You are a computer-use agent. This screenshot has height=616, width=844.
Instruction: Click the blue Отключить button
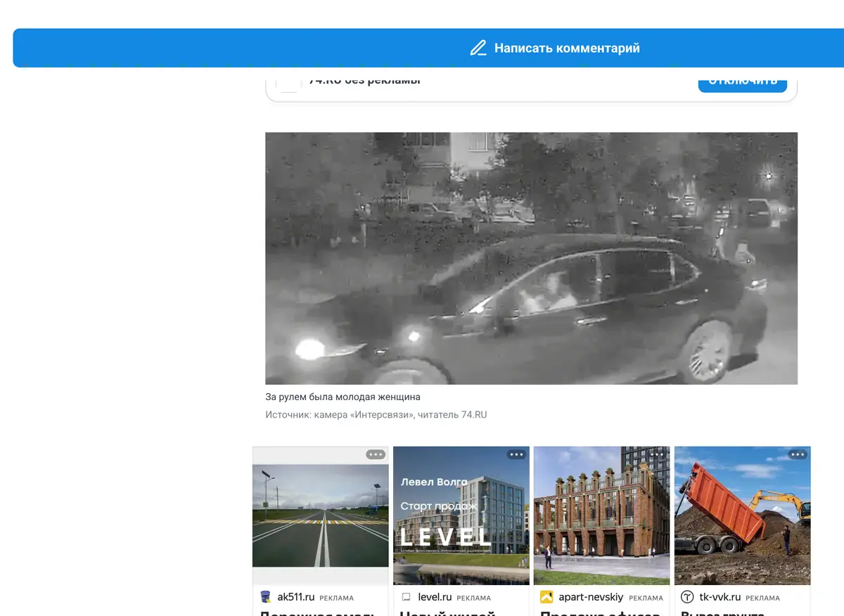click(742, 81)
